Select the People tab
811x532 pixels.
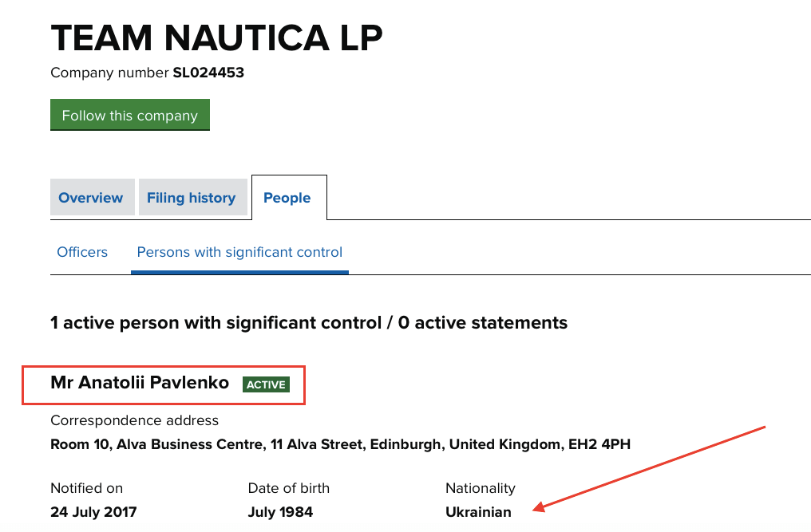click(x=287, y=198)
